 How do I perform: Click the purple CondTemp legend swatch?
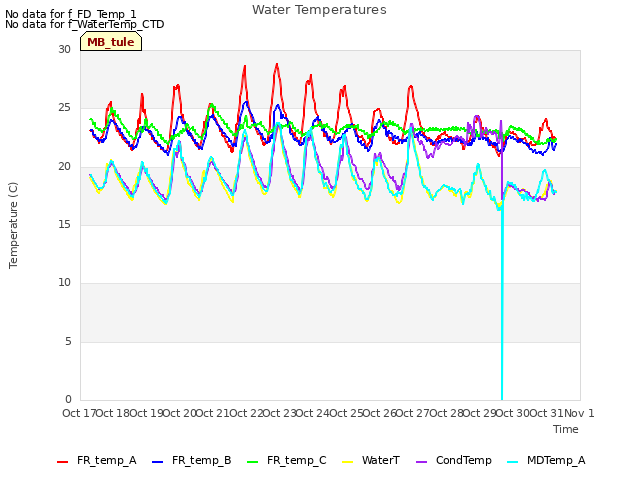pos(421,462)
